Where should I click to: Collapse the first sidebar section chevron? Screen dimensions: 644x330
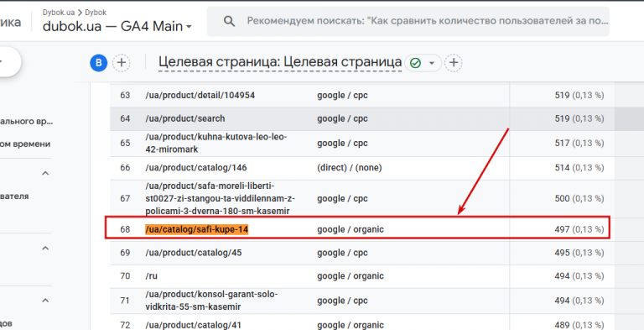45,173
